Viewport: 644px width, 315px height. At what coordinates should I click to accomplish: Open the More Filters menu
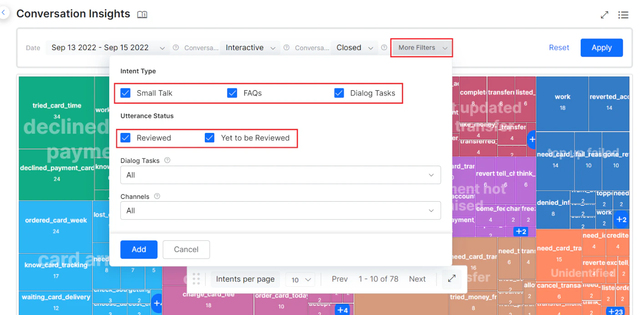click(421, 47)
